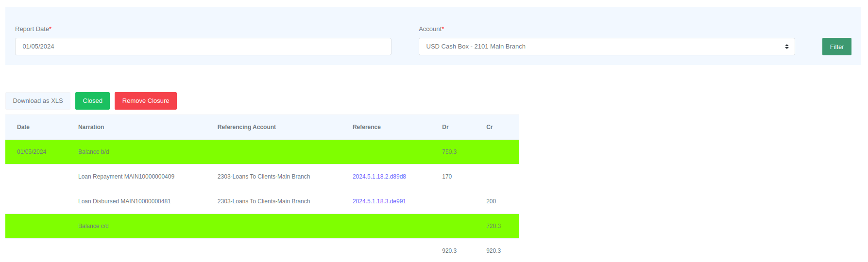868x262 pixels.
Task: Select the Loan Disbursed MAIN10000000481 narration
Action: click(x=124, y=201)
